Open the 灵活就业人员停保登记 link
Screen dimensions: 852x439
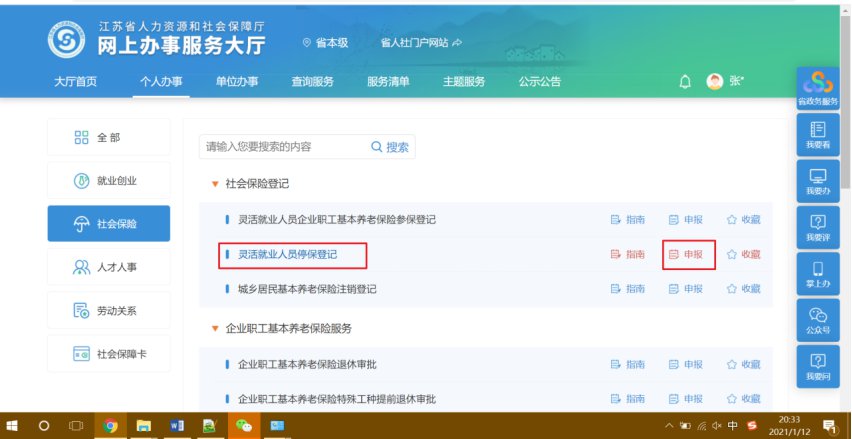click(287, 255)
